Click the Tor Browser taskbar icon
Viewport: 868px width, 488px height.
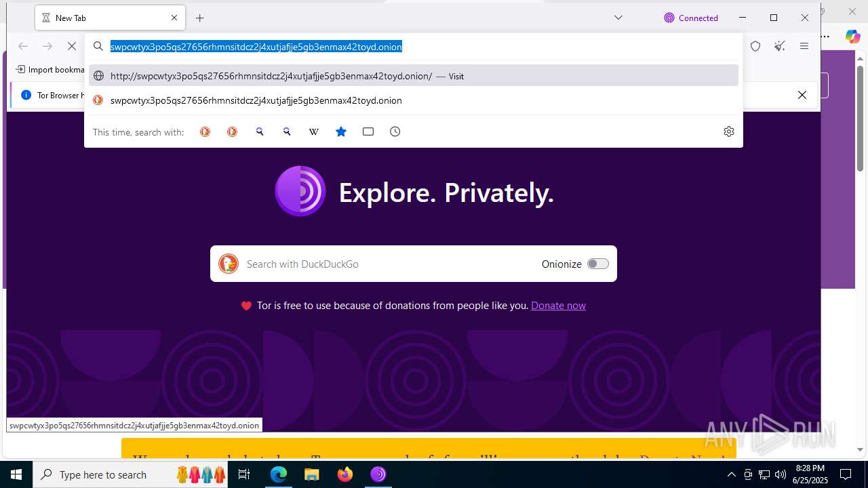pos(378,474)
